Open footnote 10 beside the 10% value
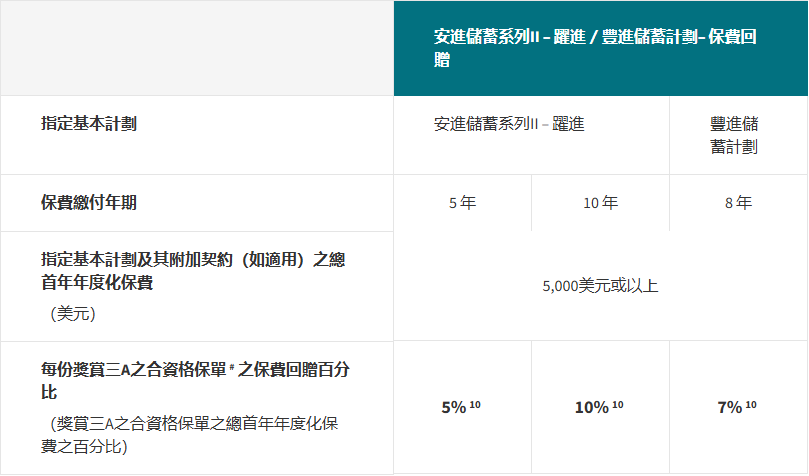Screen dimensions: 809x476 [618, 405]
